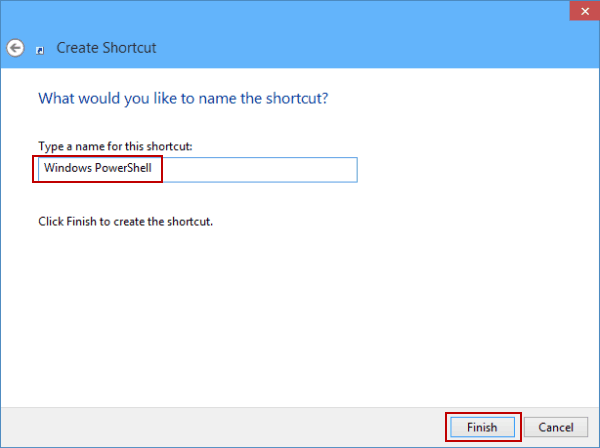Viewport: 600px width, 448px height.
Task: Click 'Type a name for this shortcut:' label
Action: coord(115,147)
